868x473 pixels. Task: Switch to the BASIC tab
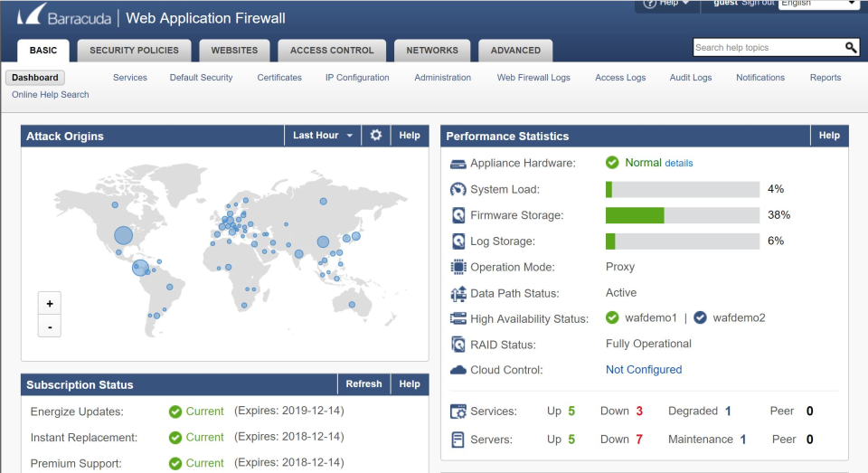(43, 51)
